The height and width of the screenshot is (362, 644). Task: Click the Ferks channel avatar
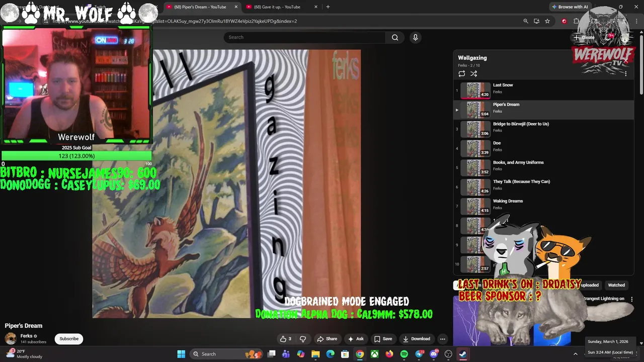(11, 338)
